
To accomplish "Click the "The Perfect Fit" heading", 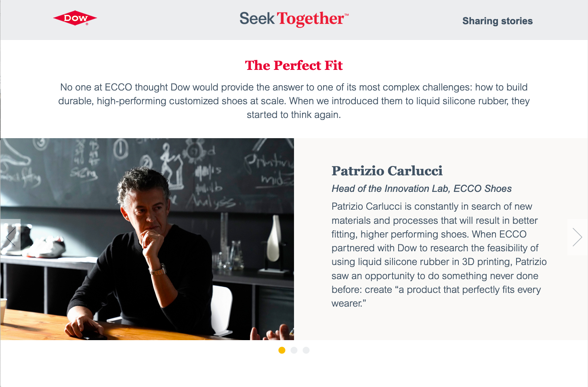I will click(294, 65).
